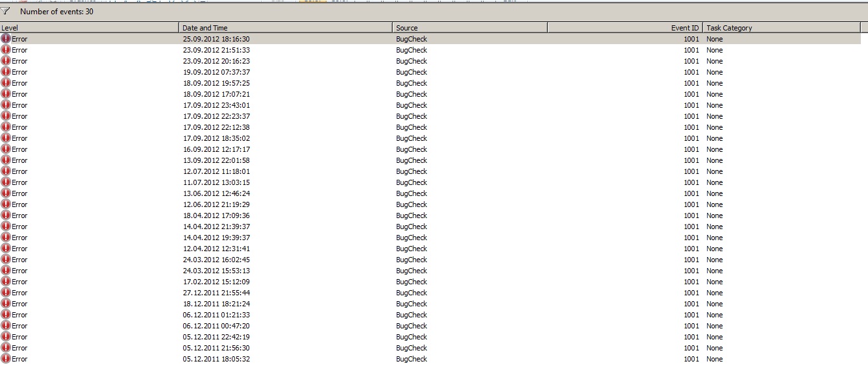The width and height of the screenshot is (868, 368).
Task: Click BugCheck source in 16.09.2012 12:17:17 row
Action: 412,149
